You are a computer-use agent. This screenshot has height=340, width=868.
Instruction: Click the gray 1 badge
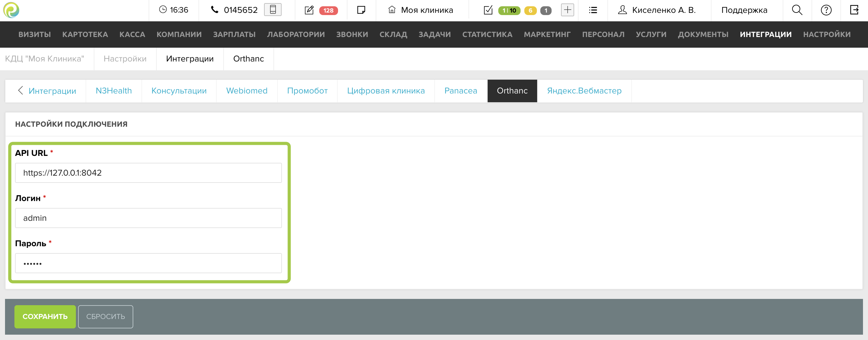(546, 10)
